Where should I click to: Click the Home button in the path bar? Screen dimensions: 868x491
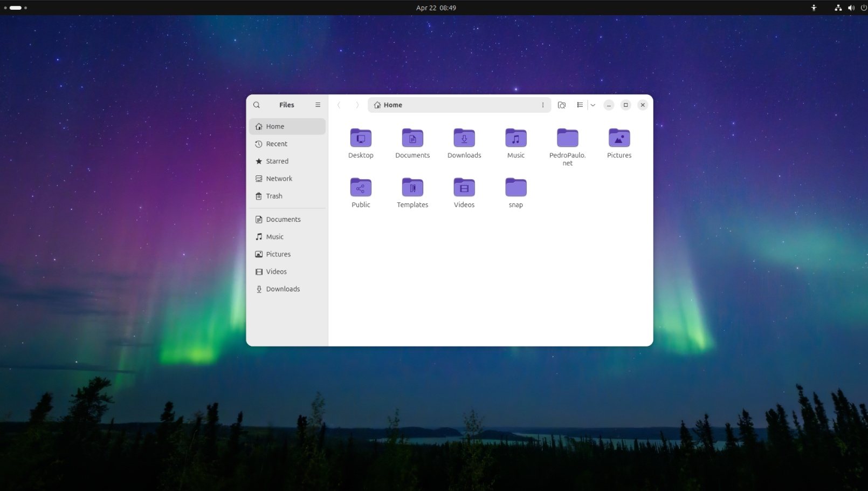point(388,105)
